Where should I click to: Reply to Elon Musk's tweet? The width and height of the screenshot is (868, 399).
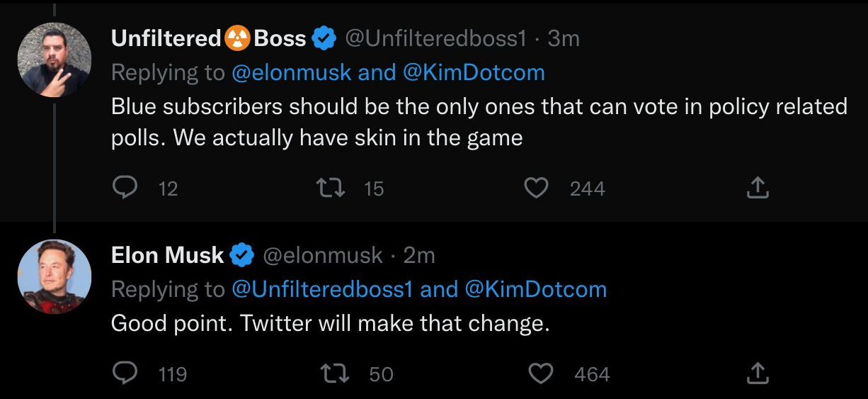click(x=125, y=373)
